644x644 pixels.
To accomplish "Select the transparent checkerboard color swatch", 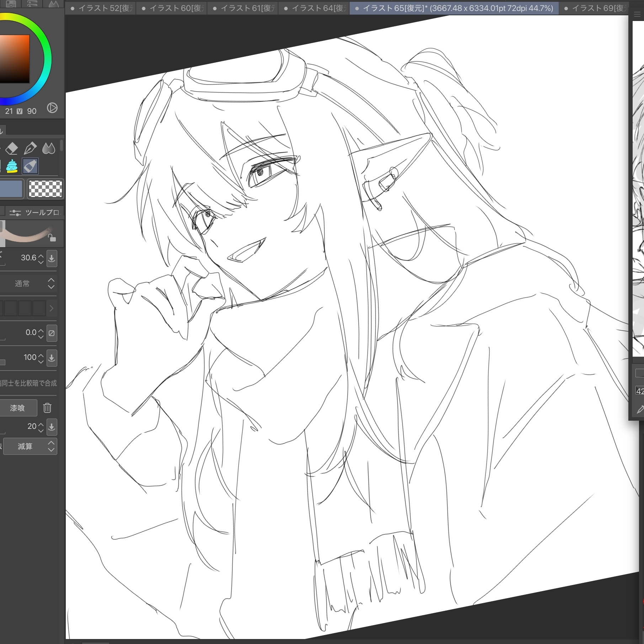I will click(45, 188).
